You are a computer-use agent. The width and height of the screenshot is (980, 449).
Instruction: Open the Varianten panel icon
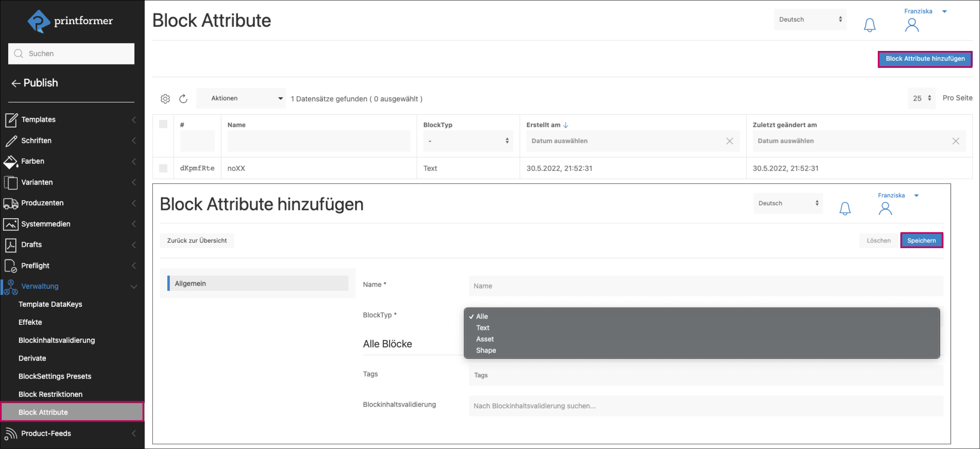click(x=11, y=182)
